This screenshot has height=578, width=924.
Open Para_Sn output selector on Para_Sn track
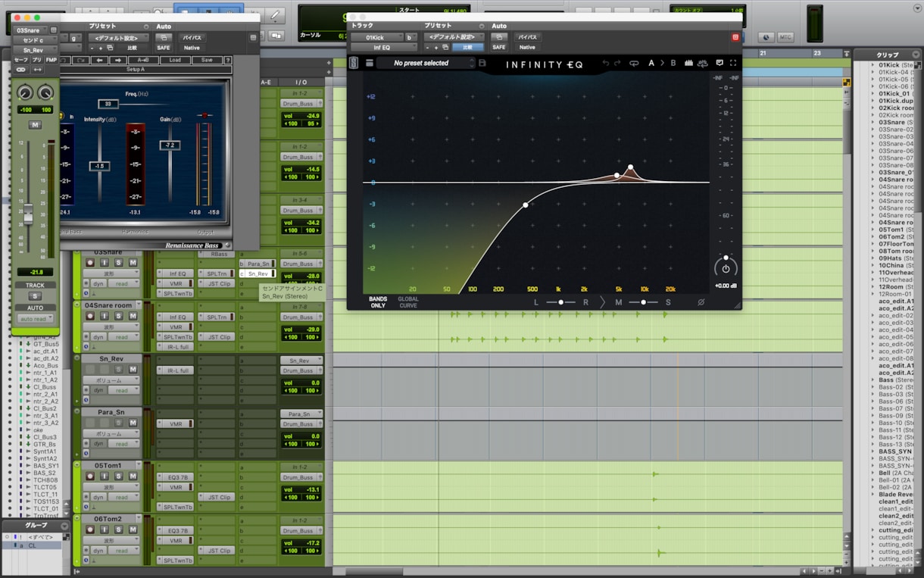pyautogui.click(x=301, y=414)
